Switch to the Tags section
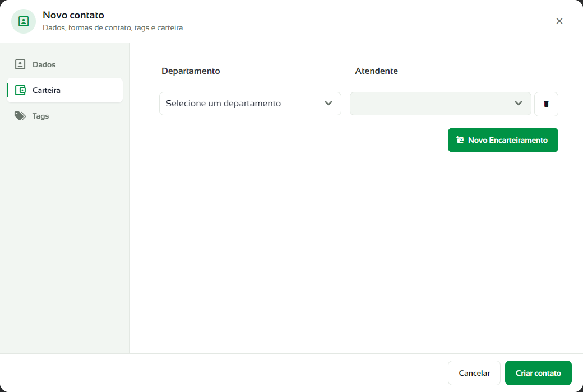 pos(64,116)
